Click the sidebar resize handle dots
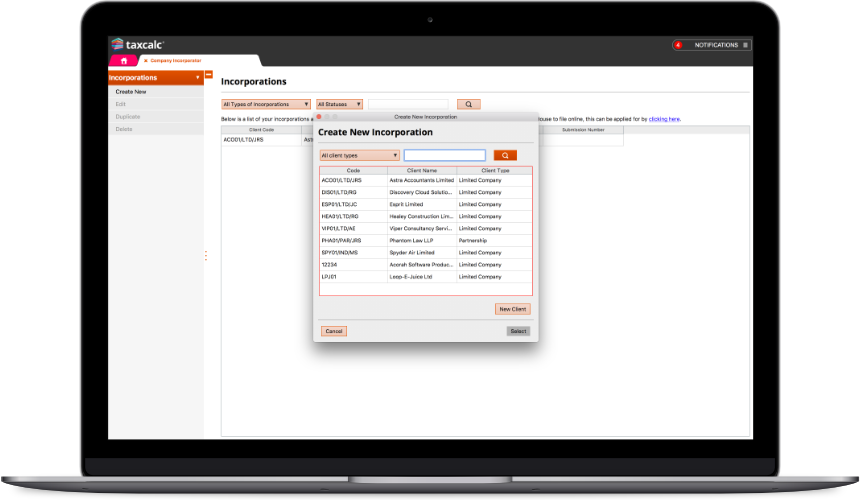The width and height of the screenshot is (860, 500). [206, 255]
